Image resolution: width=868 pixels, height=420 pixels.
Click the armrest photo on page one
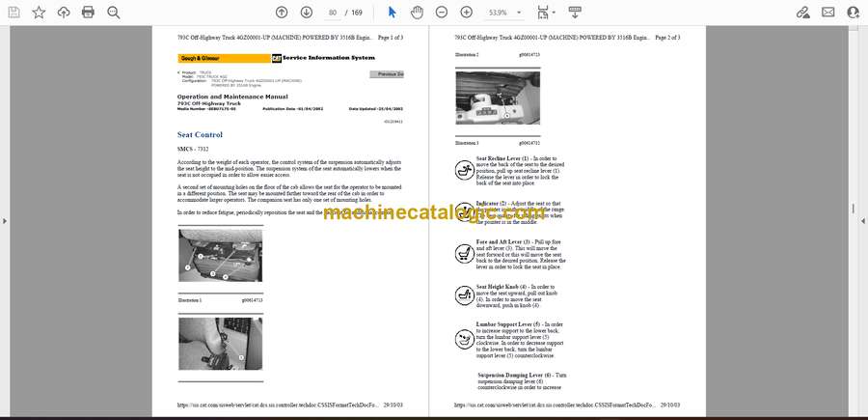pos(220,344)
